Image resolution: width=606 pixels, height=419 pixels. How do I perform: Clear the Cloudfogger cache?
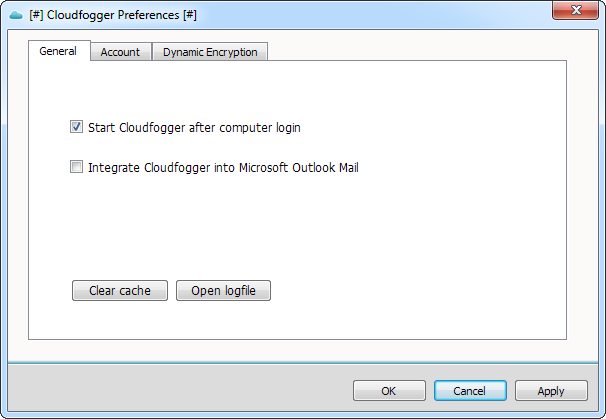click(x=120, y=290)
